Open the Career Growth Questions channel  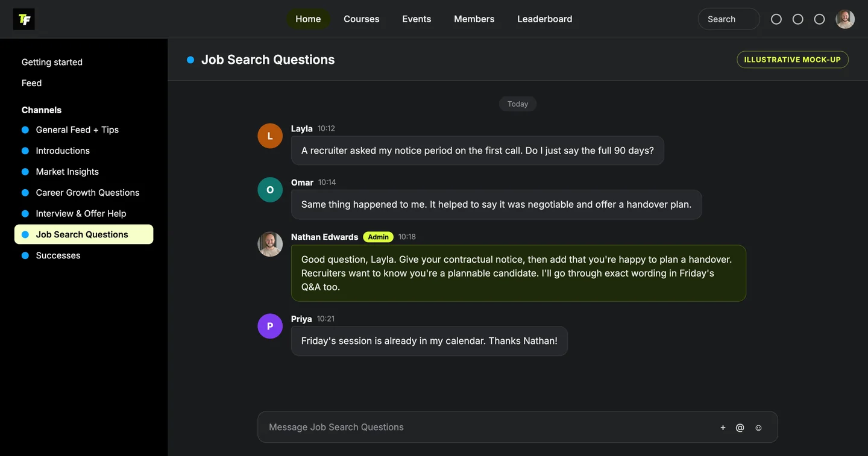coord(84,193)
